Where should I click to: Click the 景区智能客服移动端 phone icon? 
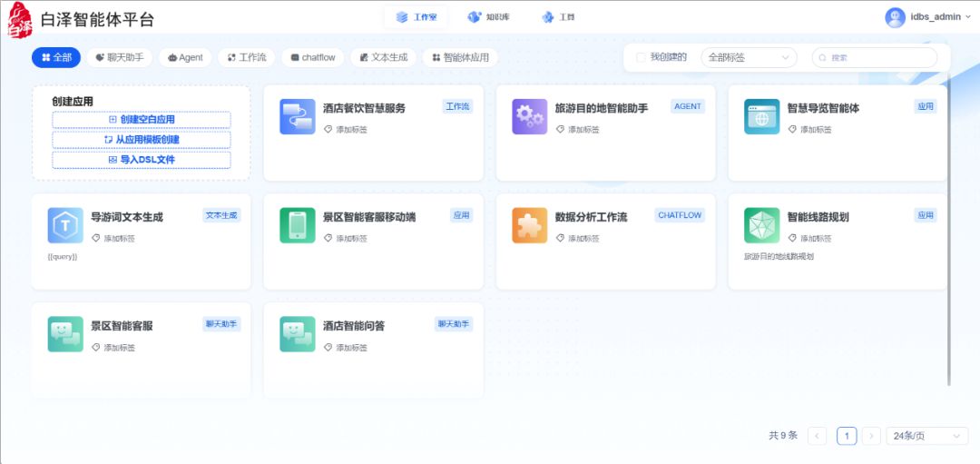point(297,225)
